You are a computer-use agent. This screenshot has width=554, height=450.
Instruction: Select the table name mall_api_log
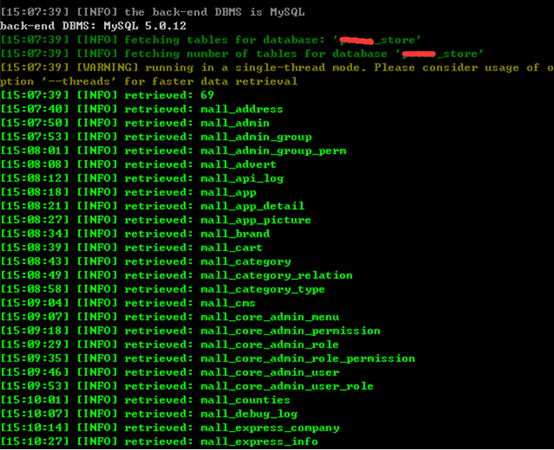coord(242,178)
